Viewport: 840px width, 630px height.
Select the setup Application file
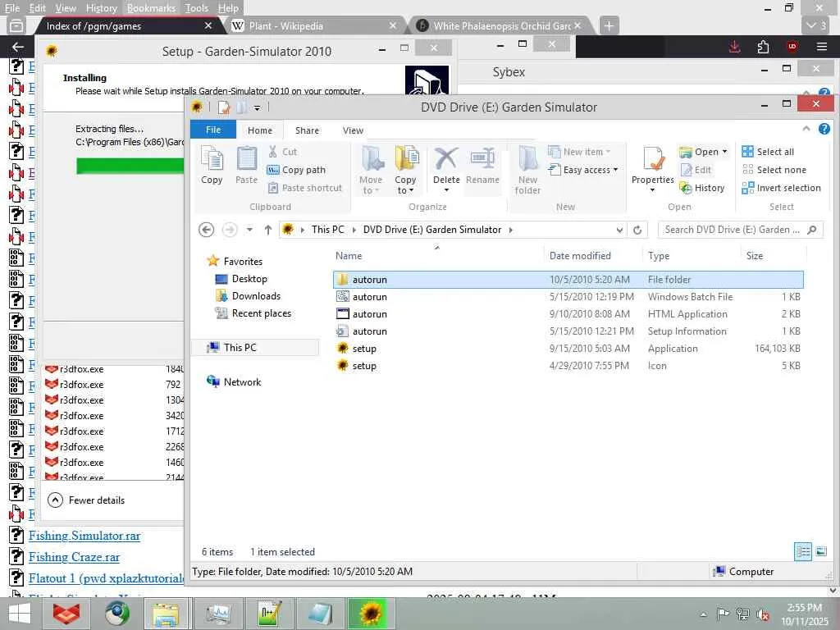(x=568, y=348)
